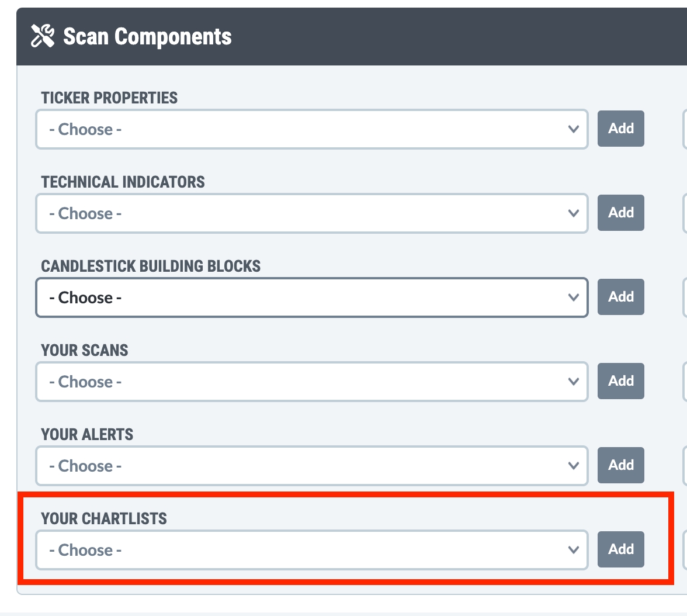687x616 pixels.
Task: Click the Candlestick Building Blocks chevron arrow
Action: pyautogui.click(x=574, y=297)
